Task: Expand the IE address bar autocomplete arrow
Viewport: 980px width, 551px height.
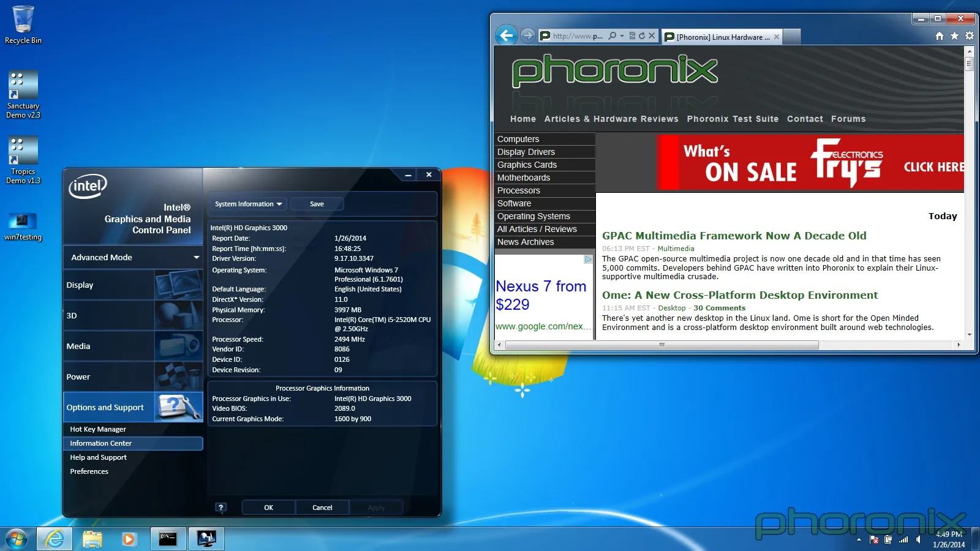Action: [x=622, y=36]
